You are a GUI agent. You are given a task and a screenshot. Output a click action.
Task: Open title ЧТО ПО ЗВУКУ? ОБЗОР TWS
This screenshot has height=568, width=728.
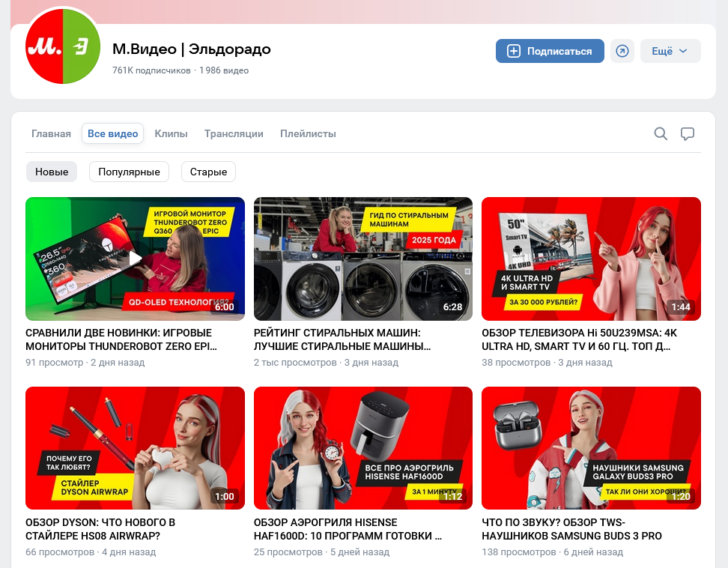(572, 529)
